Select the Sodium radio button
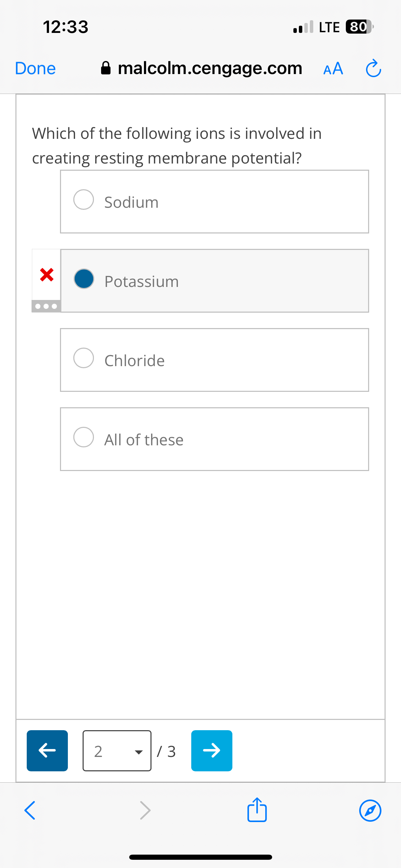This screenshot has height=868, width=401. tap(83, 200)
